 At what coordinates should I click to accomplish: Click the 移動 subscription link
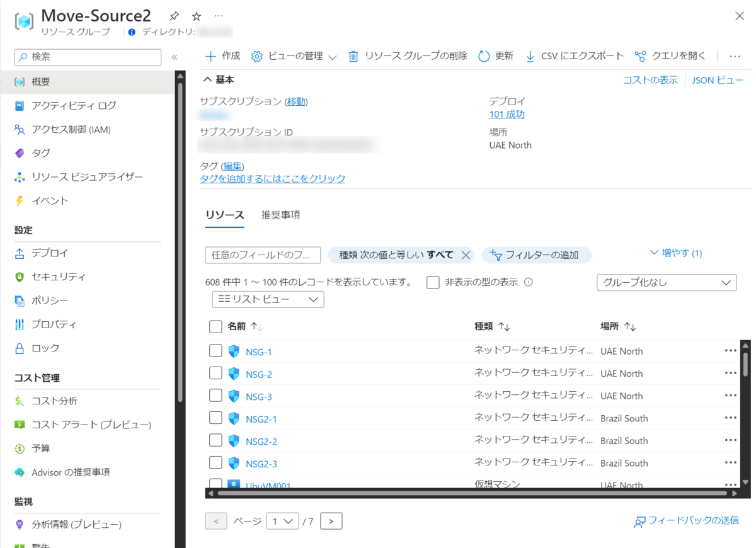coord(297,101)
